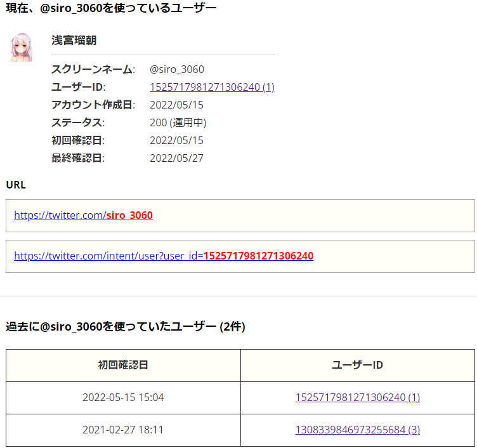Click the URL section heading

click(x=16, y=185)
